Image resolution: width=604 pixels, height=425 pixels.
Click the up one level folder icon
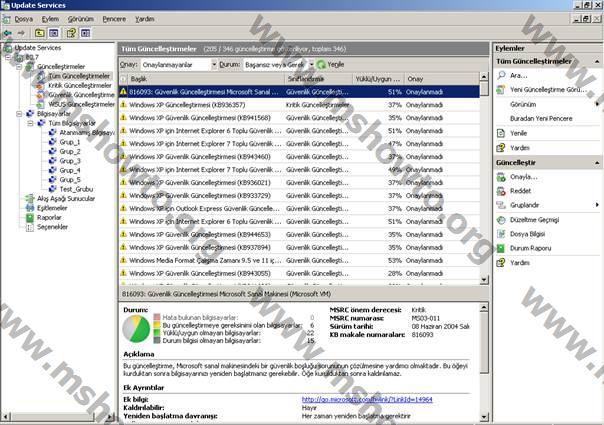(x=40, y=33)
